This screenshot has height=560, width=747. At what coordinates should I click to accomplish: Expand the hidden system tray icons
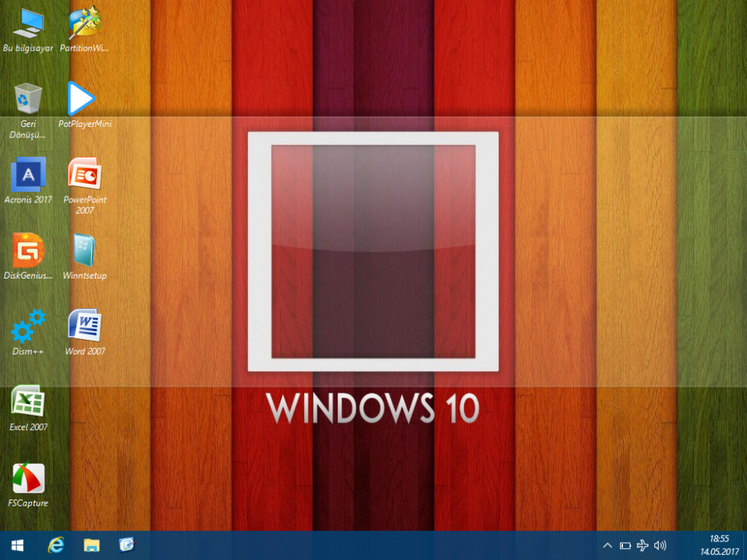pos(607,546)
